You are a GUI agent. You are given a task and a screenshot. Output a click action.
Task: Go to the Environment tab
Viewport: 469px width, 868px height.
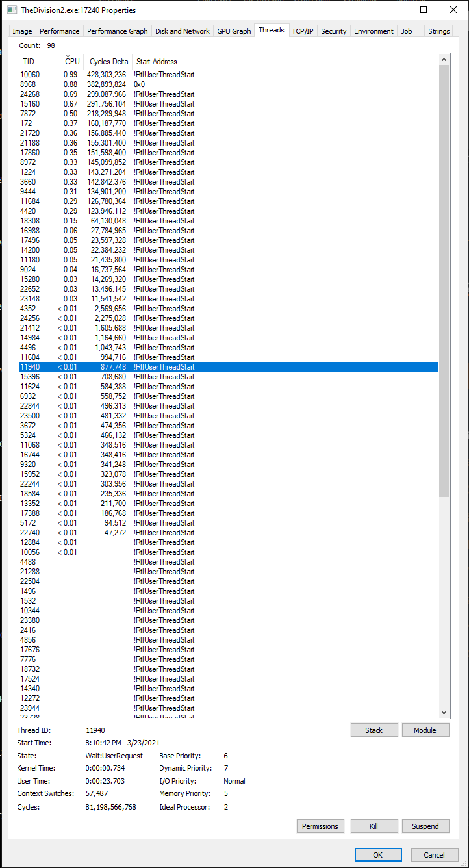point(374,31)
